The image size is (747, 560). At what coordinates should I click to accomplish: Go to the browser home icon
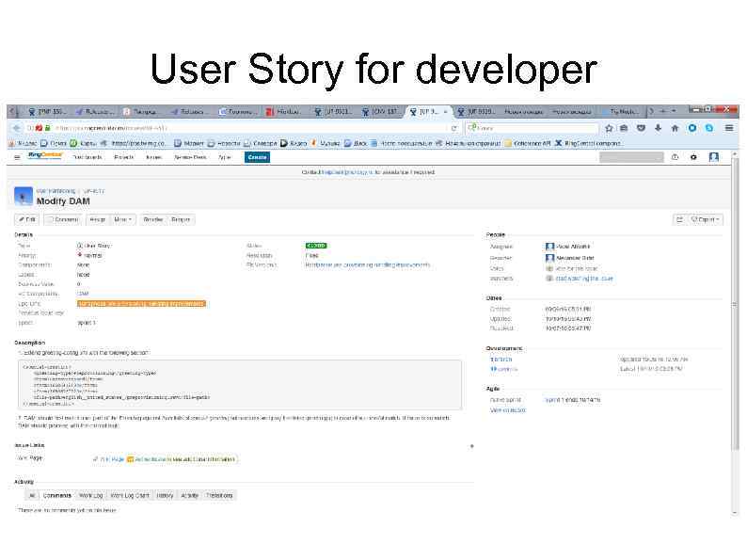[675, 128]
